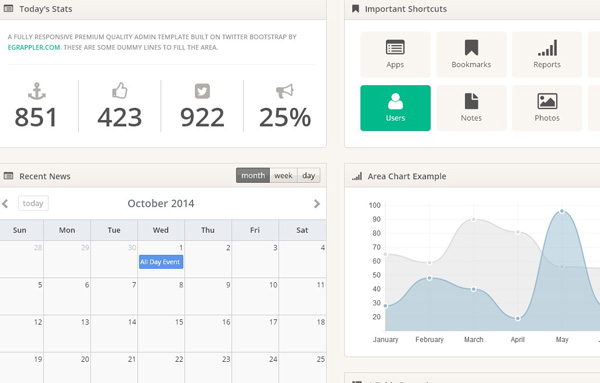
Task: Click the blue February data point
Action: [x=429, y=278]
